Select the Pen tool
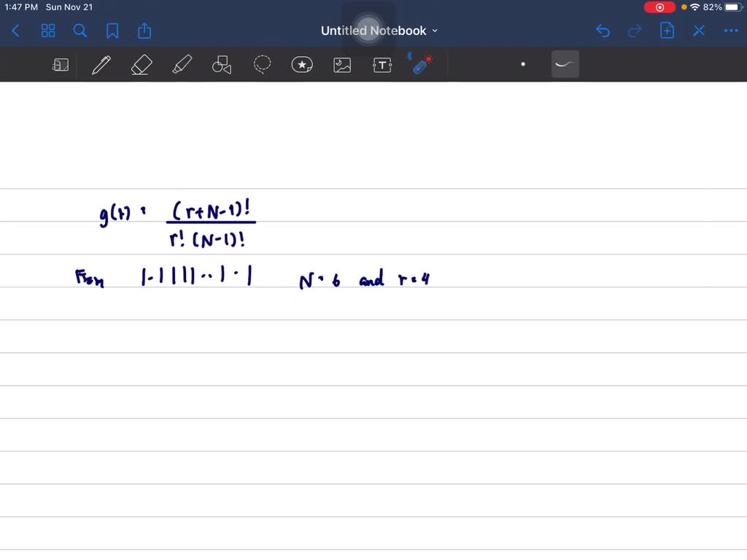Viewport: 747px width, 560px height. (x=101, y=64)
